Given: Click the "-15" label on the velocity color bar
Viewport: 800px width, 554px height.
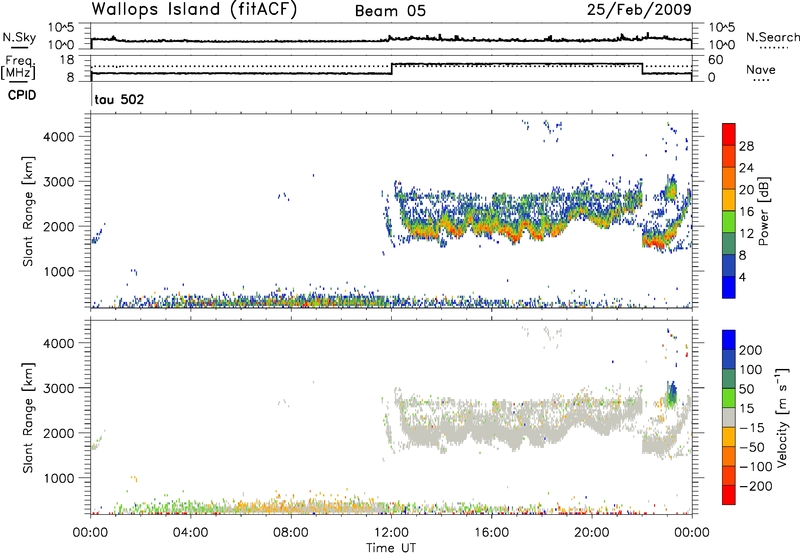Looking at the screenshot, I should coord(752,428).
